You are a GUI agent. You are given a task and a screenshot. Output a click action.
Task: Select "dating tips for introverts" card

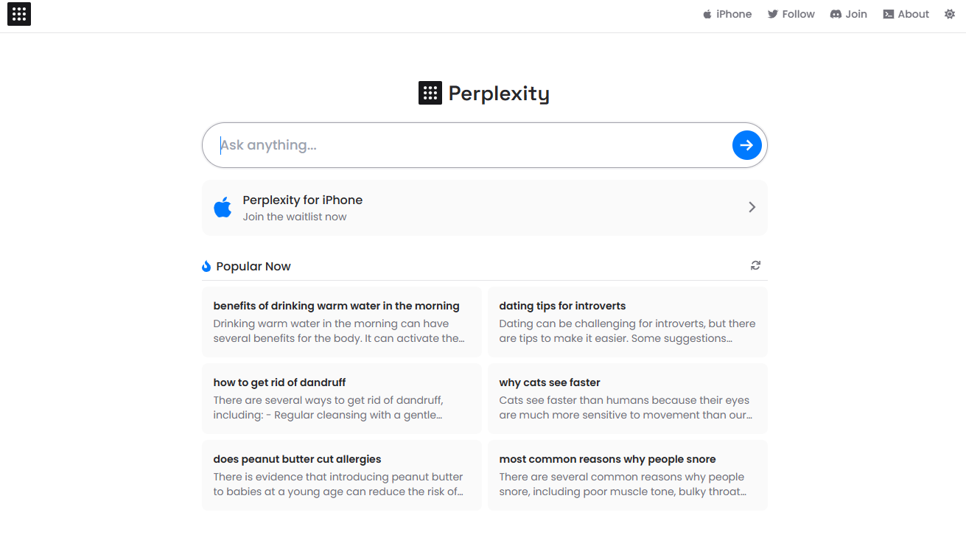(627, 322)
